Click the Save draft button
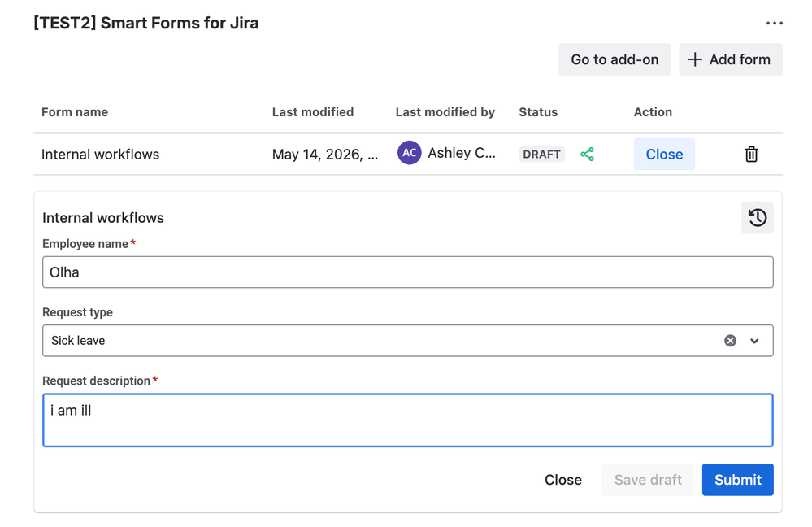812x527 pixels. pos(648,480)
